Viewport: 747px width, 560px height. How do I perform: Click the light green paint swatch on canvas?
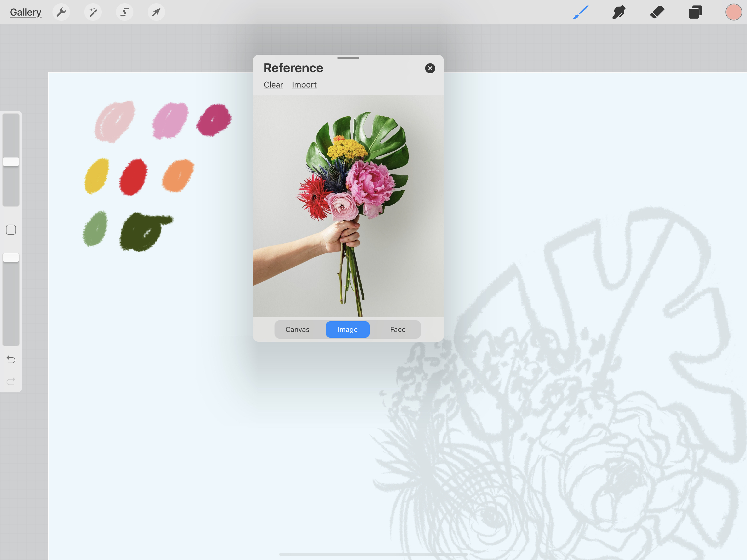pyautogui.click(x=95, y=229)
